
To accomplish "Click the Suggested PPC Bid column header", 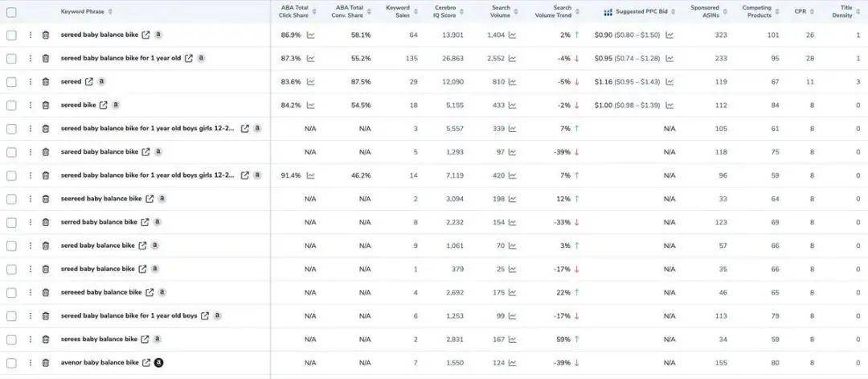I will [x=641, y=12].
